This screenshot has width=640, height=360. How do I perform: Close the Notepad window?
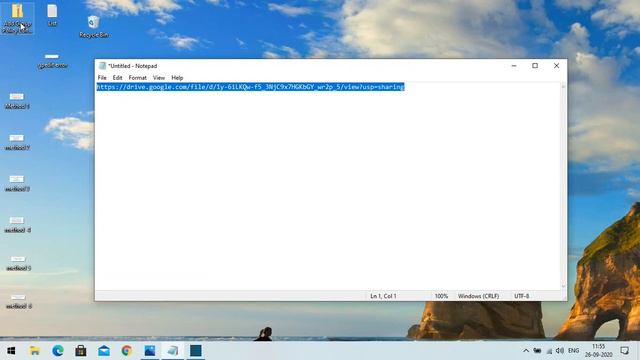coord(556,66)
